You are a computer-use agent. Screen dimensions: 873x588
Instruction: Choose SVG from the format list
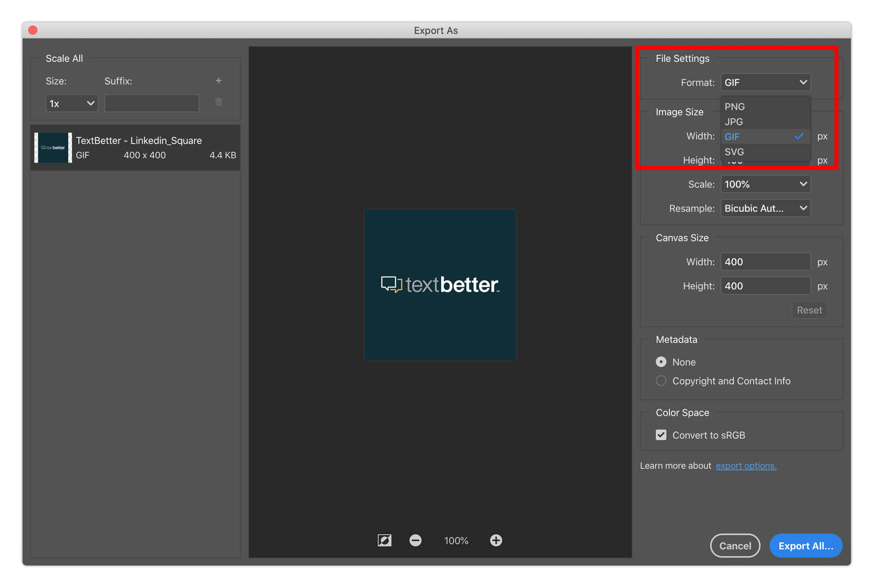tap(734, 152)
